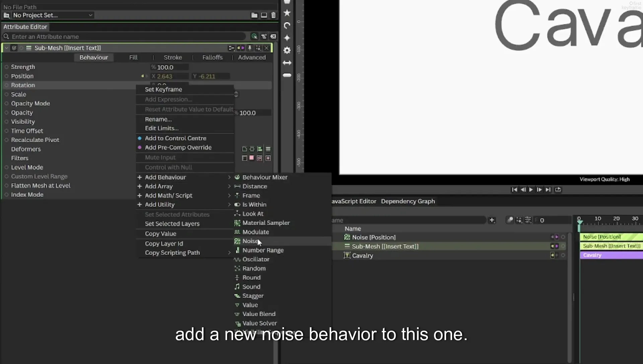Click the Cavalry purple timeline bar
The height and width of the screenshot is (364, 643).
611,255
